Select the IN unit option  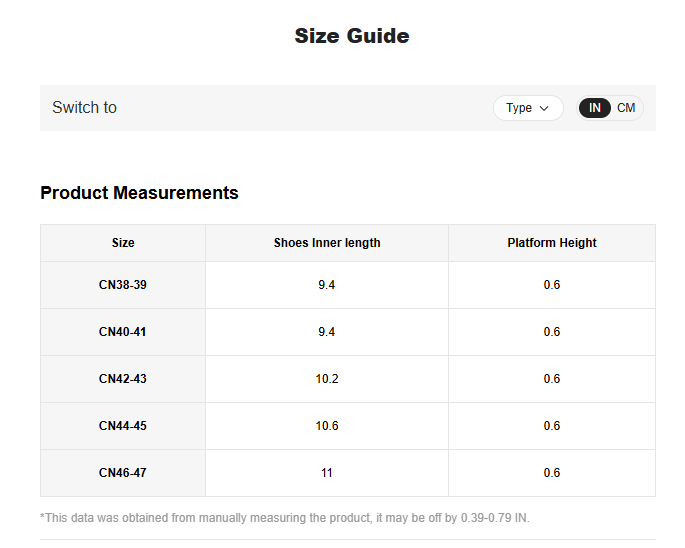click(x=595, y=108)
